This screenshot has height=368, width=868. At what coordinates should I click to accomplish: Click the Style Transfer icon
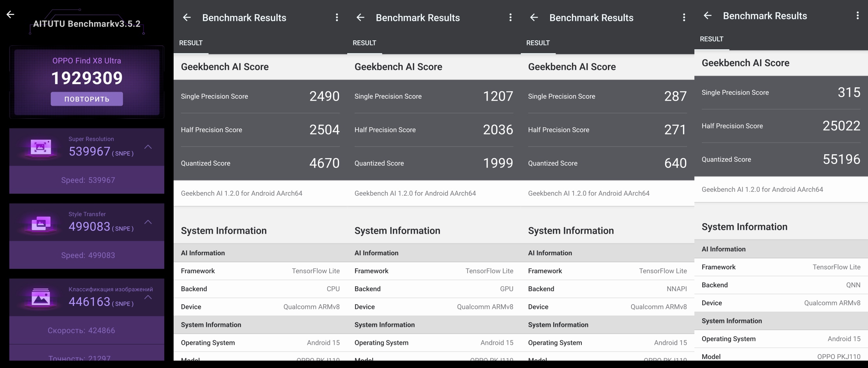pyautogui.click(x=41, y=223)
